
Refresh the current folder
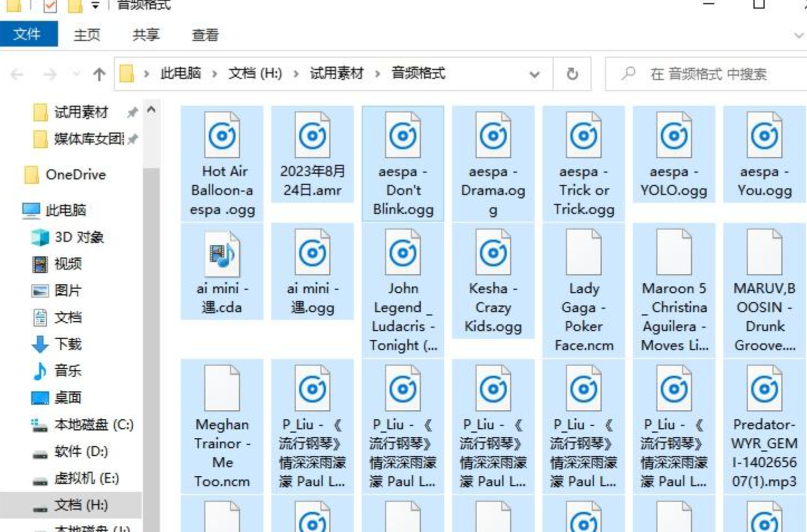coord(572,74)
